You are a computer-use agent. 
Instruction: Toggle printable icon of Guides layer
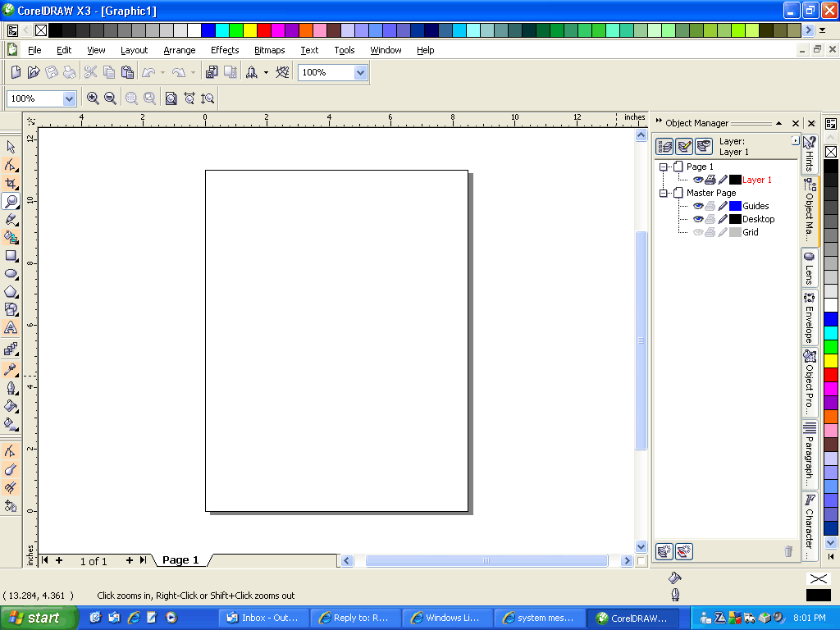710,206
